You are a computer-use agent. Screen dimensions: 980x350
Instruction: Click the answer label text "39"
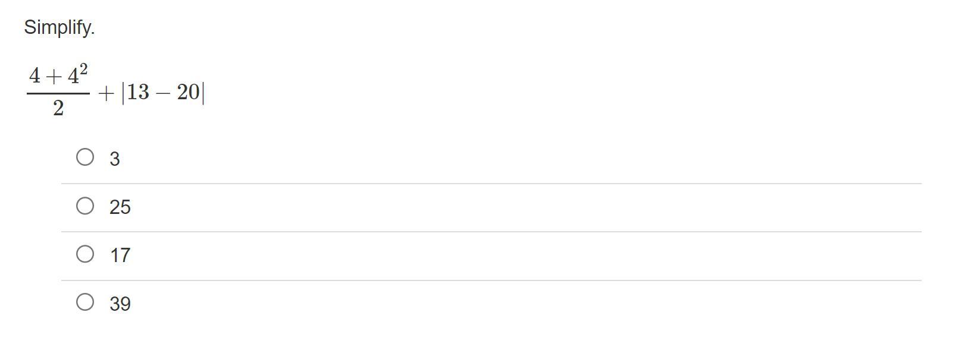tap(120, 304)
